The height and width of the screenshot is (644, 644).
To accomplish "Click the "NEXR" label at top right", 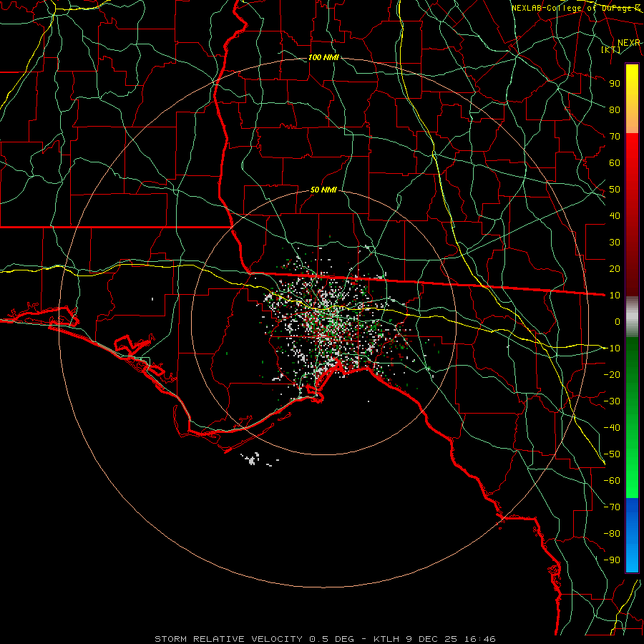I will (629, 43).
